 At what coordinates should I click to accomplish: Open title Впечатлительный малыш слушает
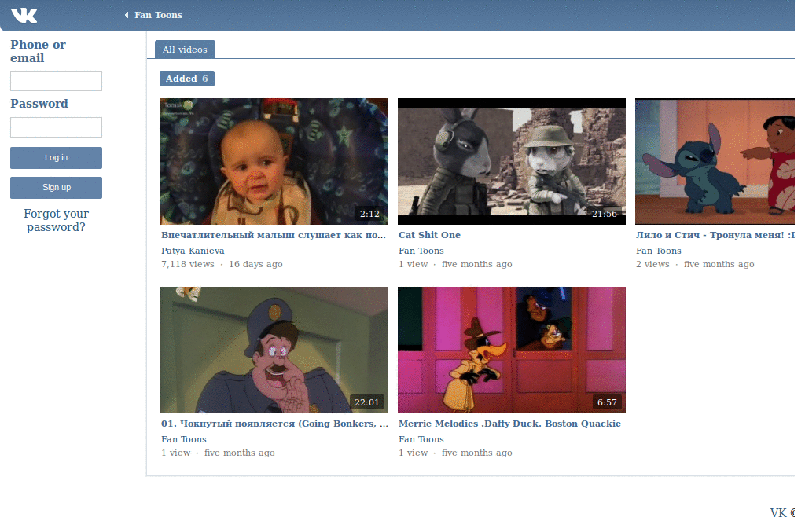273,235
